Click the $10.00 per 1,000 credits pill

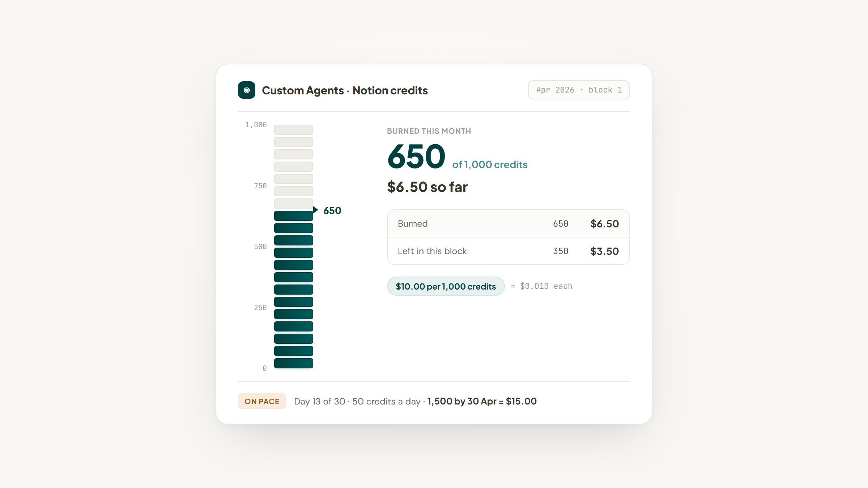[x=446, y=286]
